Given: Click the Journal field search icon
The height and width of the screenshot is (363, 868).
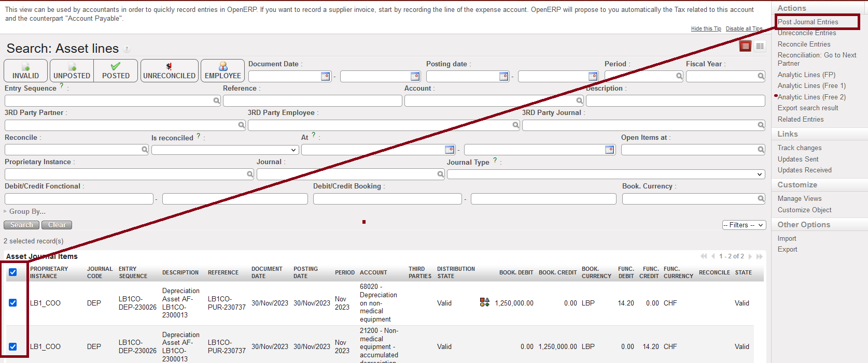Looking at the screenshot, I should tap(441, 174).
